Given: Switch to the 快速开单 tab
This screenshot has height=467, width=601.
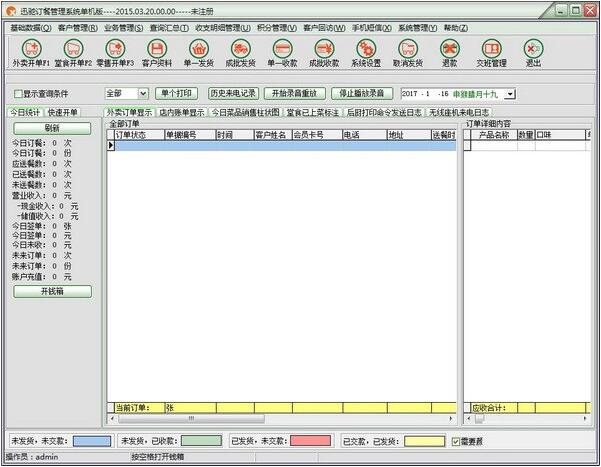Looking at the screenshot, I should (x=62, y=113).
